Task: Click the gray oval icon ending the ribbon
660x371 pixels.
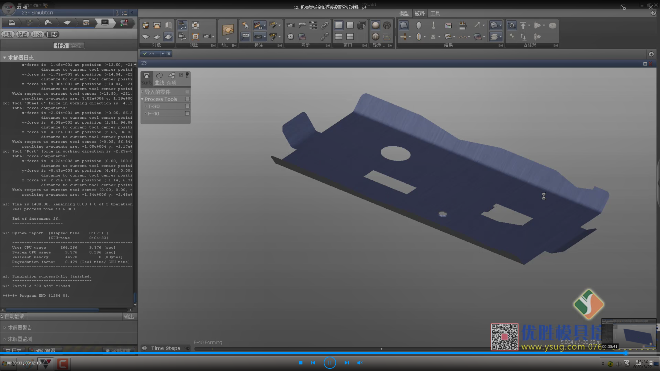Action: [x=552, y=25]
